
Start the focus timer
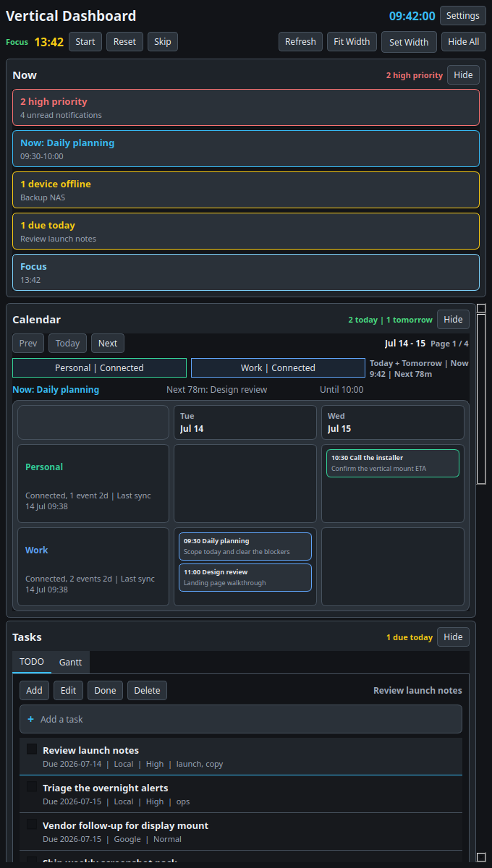click(85, 42)
